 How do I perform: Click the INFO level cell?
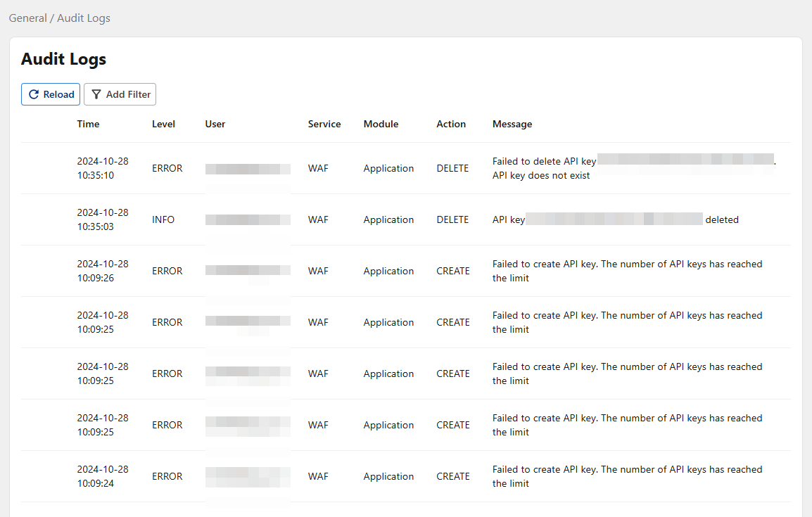(163, 219)
